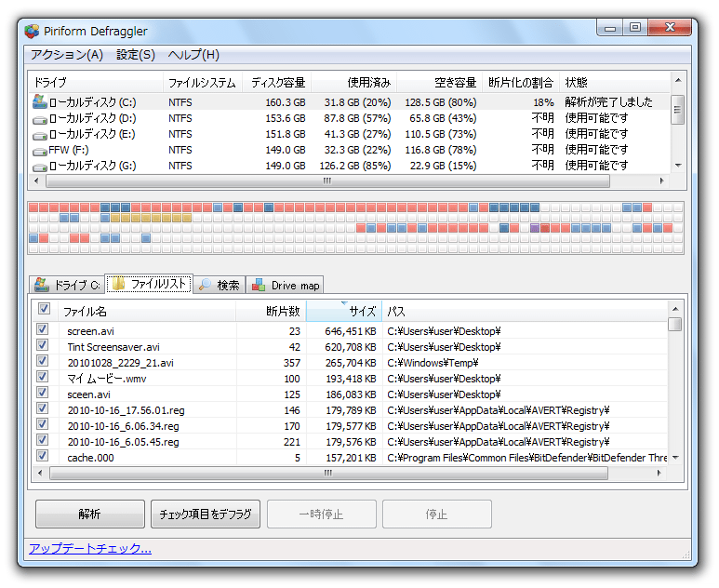The height and width of the screenshot is (588, 719).
Task: Open the アップデートチェック... link
Action: point(90,549)
